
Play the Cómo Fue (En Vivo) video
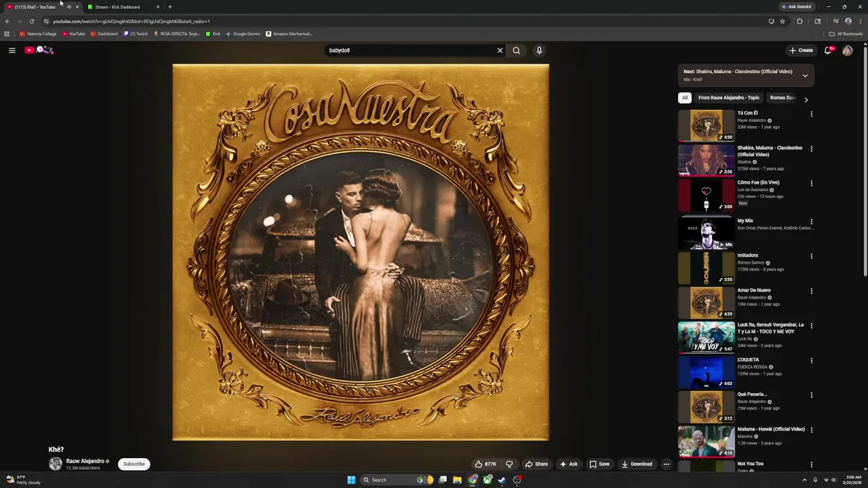706,195
